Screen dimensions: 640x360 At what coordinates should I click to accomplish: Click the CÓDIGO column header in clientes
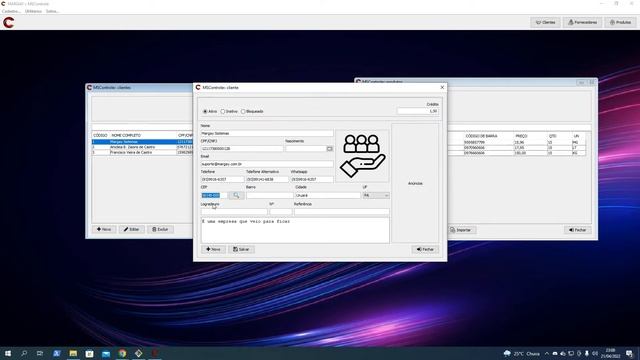click(100, 135)
